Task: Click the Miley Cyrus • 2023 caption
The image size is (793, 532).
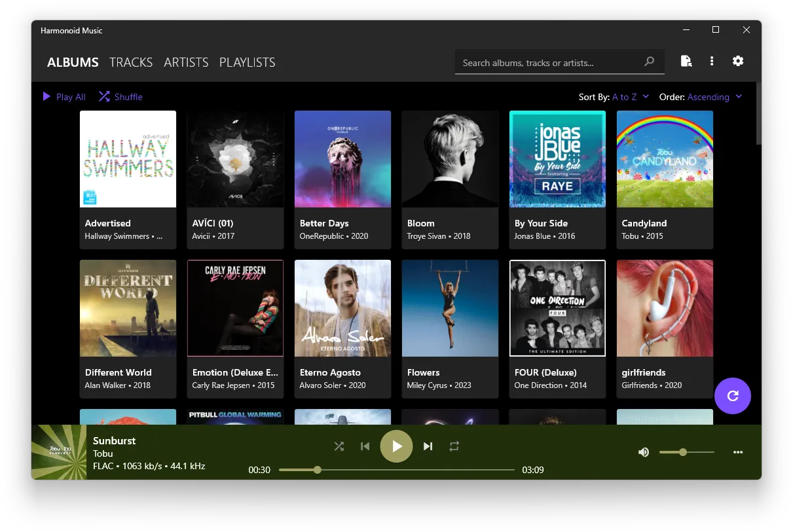Action: pos(439,385)
